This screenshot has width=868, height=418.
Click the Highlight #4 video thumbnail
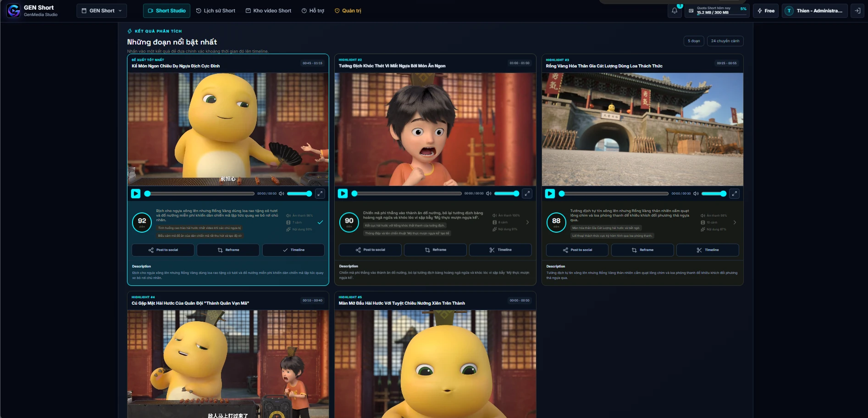tap(228, 364)
